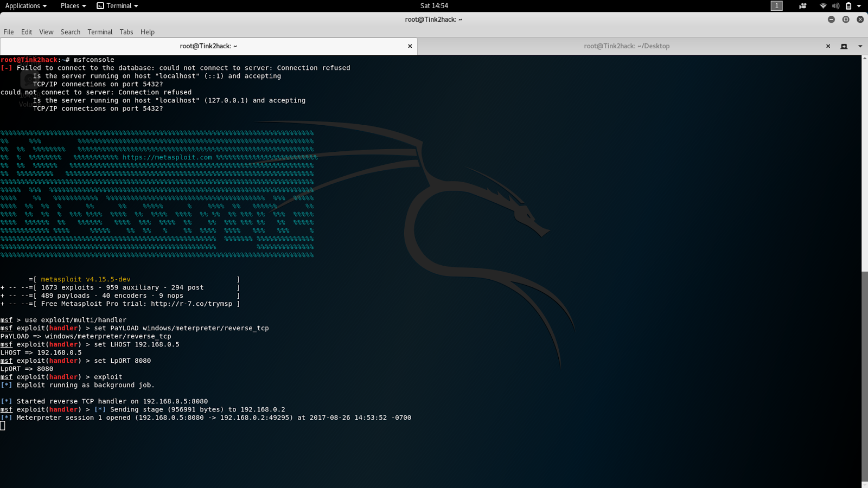Open a new terminal tab with plus icon
Viewport: 868px width, 488px height.
coord(844,47)
